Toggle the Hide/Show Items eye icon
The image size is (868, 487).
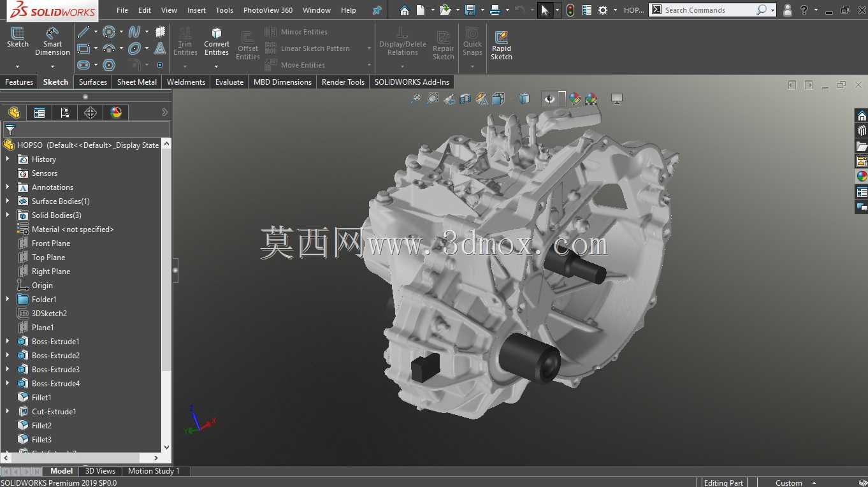pos(549,99)
